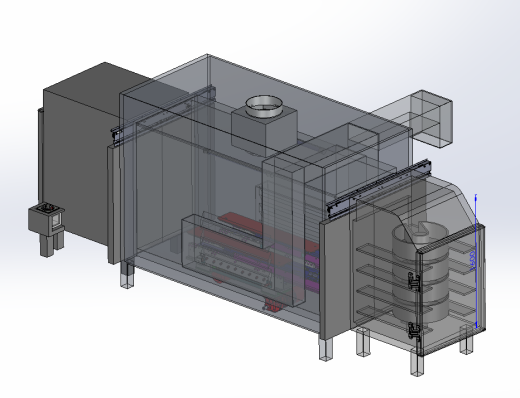Select the circular duct collar on top
520x398 pixels.
point(264,107)
